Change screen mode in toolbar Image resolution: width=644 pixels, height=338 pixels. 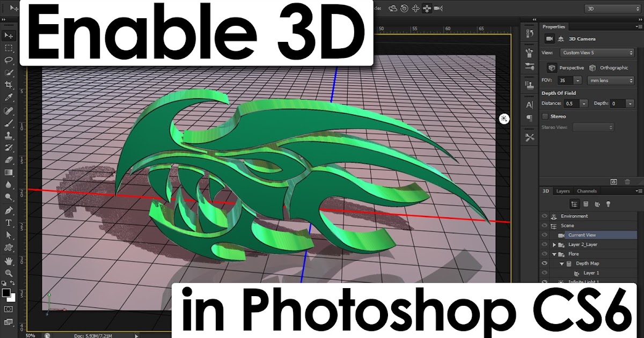(x=9, y=321)
